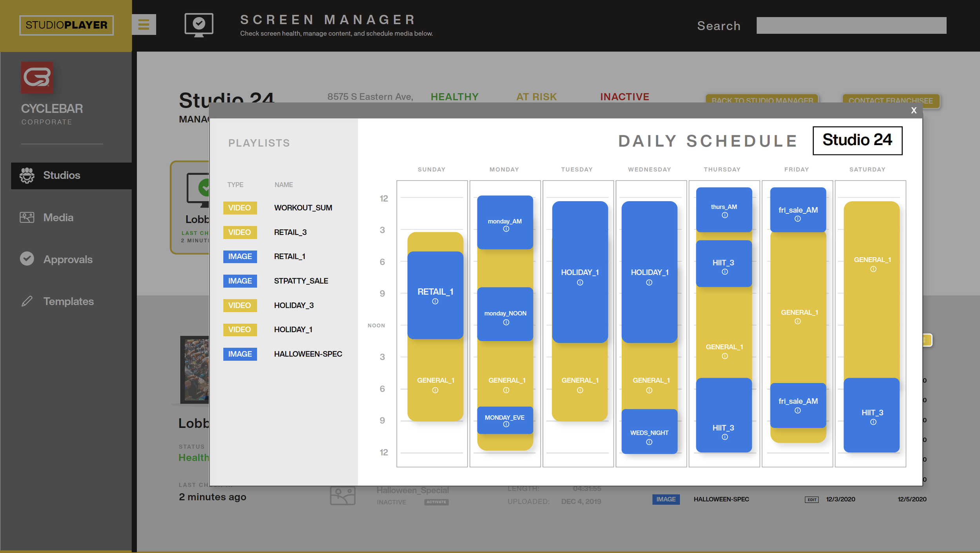Click info icon on Sunday RETAIL_1 block
This screenshot has width=980, height=553.
point(435,302)
